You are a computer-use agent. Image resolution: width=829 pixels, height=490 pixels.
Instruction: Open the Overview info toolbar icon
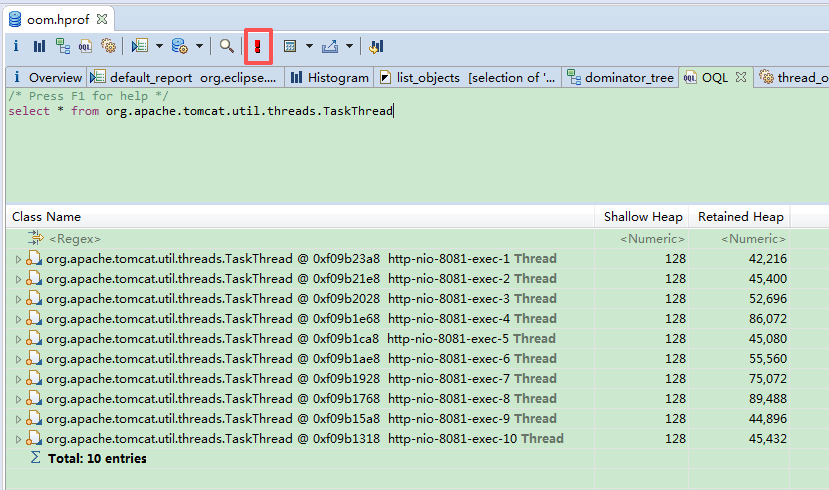(16, 47)
